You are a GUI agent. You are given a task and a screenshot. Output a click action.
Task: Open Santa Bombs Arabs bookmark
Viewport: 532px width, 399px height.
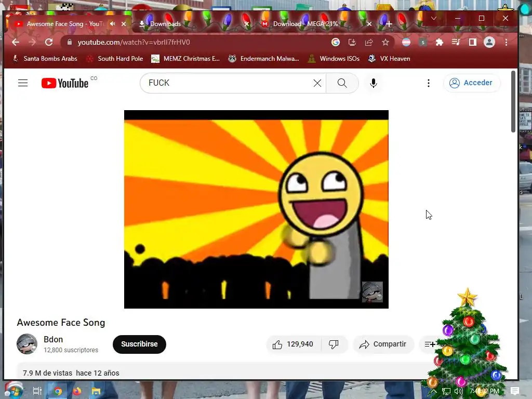(45, 59)
